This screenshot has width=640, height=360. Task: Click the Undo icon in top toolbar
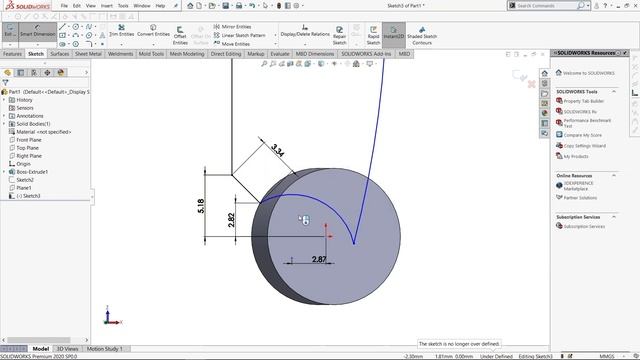(252, 6)
